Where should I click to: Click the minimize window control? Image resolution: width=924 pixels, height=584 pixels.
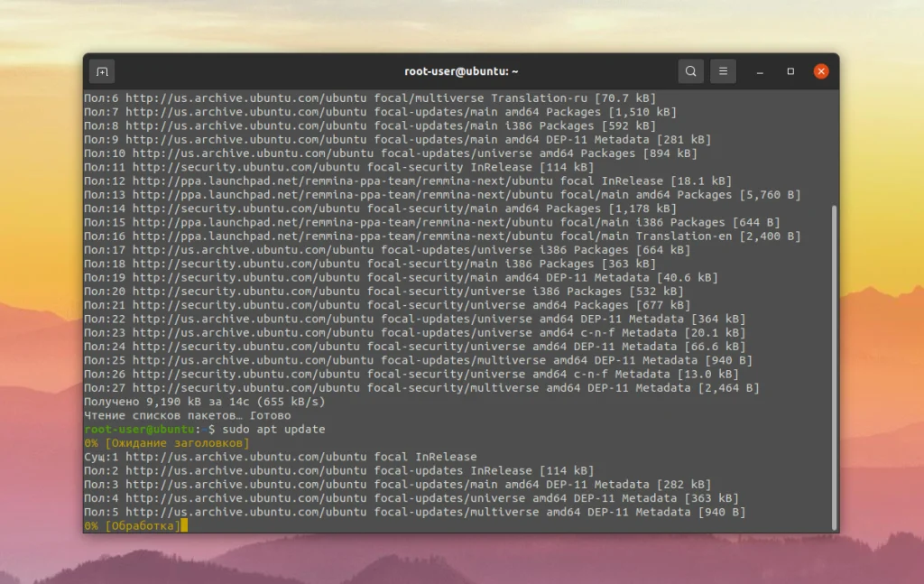coord(759,70)
